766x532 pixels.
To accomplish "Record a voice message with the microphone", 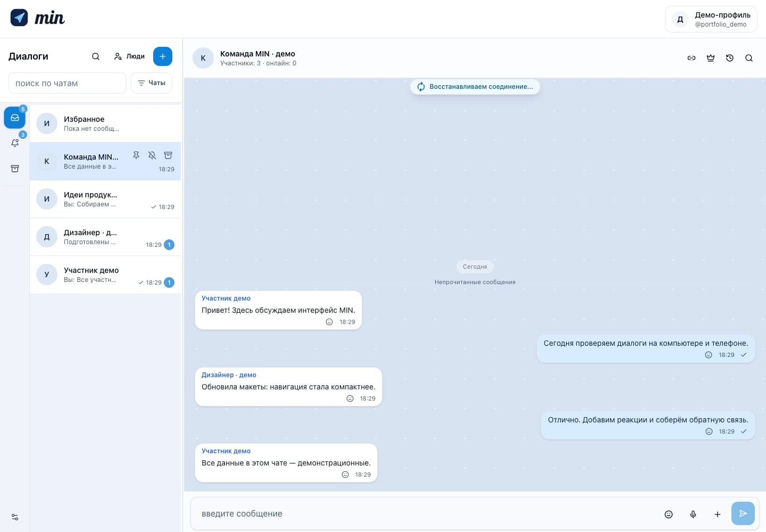I will click(693, 514).
